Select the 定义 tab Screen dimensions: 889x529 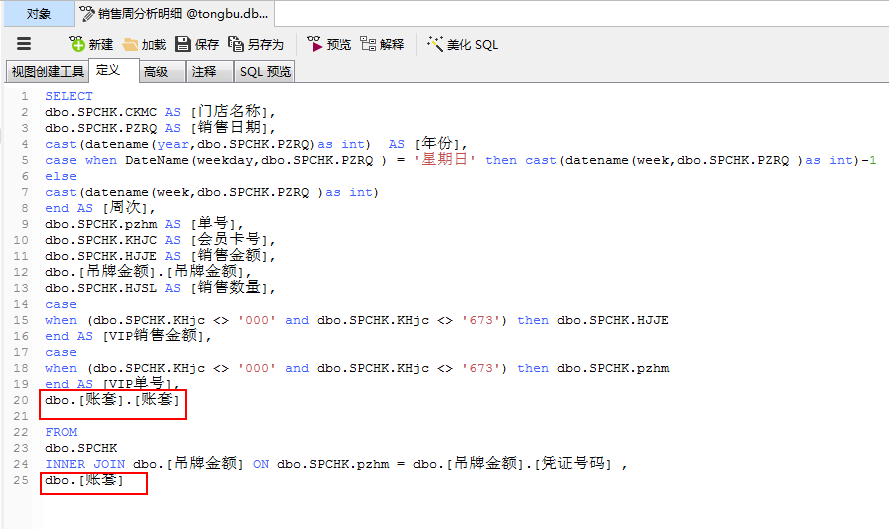113,70
